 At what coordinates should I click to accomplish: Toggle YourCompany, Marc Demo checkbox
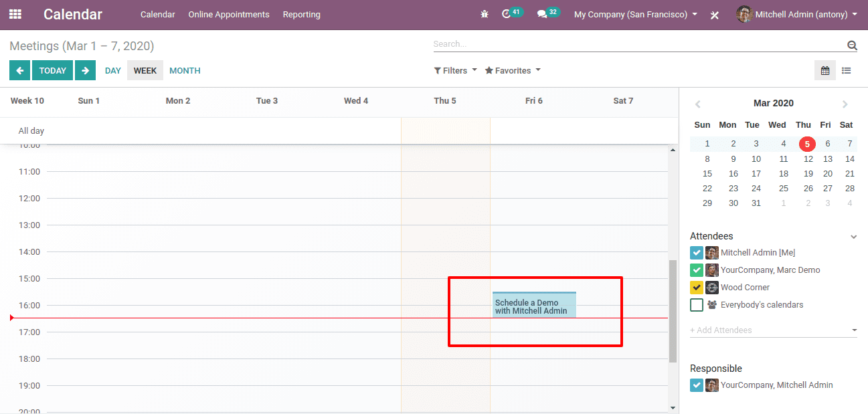[x=697, y=270]
